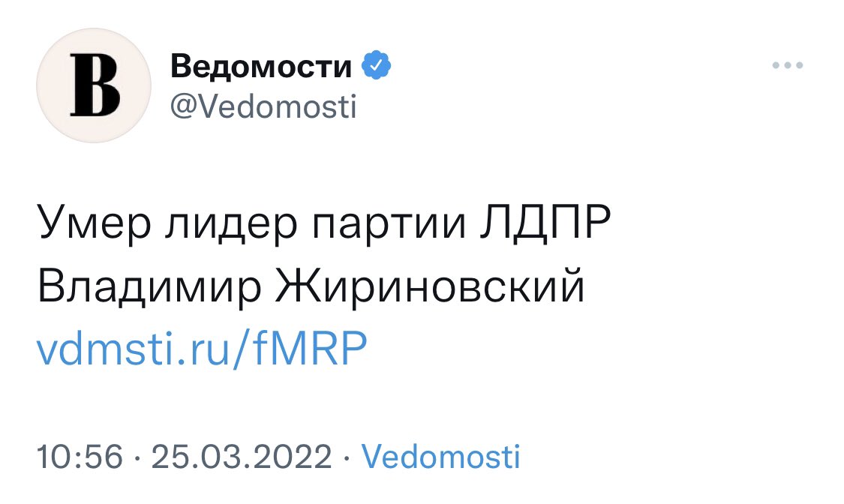
Task: Click the word Владимир in the tweet
Action: click(149, 286)
